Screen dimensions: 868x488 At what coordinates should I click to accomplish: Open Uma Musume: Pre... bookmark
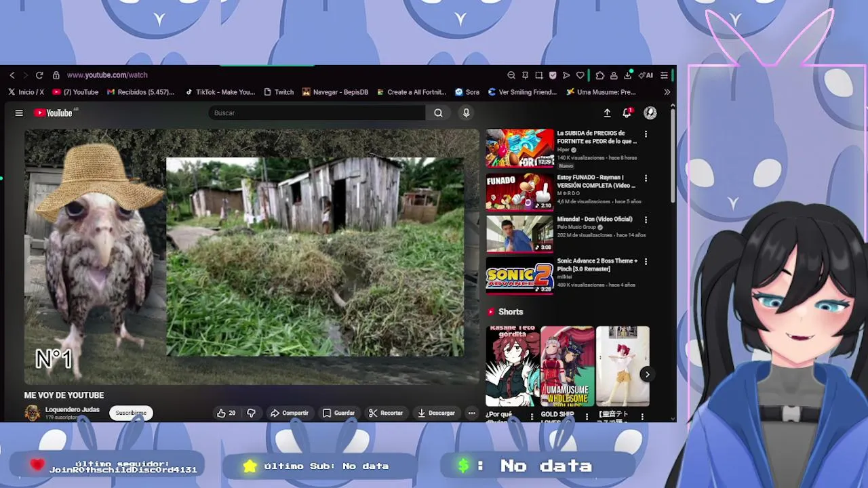pos(601,92)
